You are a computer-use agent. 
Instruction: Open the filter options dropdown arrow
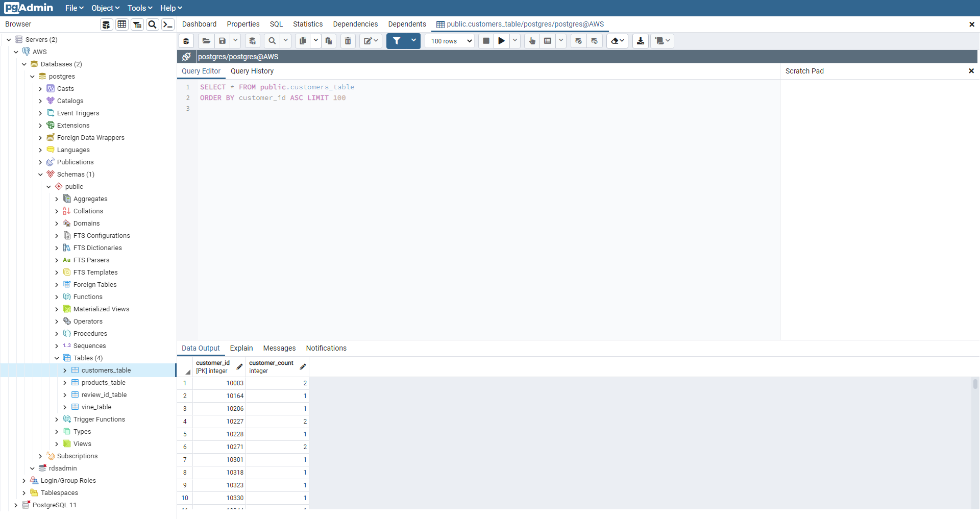413,41
